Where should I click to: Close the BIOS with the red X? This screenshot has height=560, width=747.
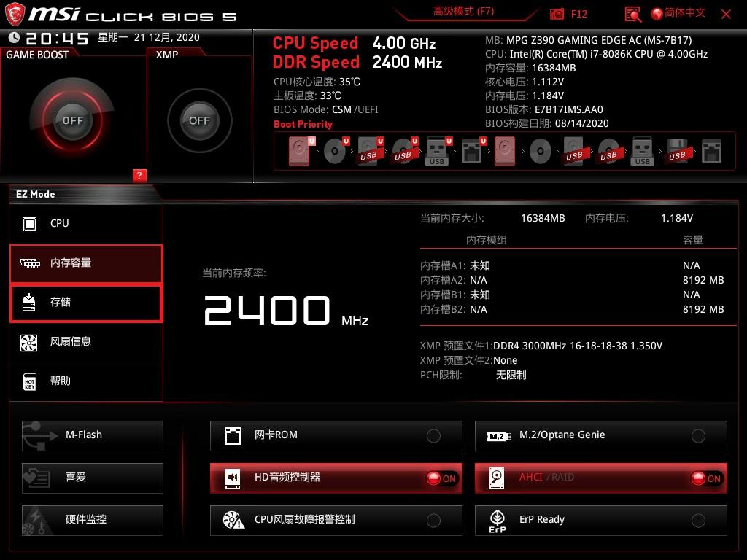click(726, 15)
